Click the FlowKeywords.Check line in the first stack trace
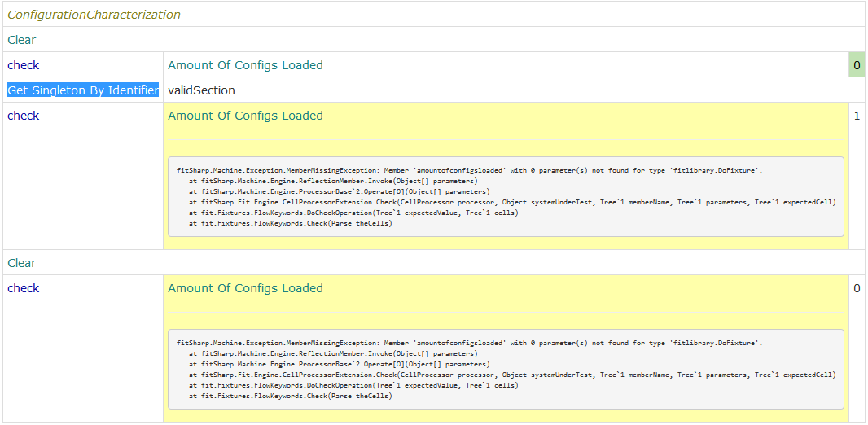Image resolution: width=868 pixels, height=425 pixels. (290, 223)
